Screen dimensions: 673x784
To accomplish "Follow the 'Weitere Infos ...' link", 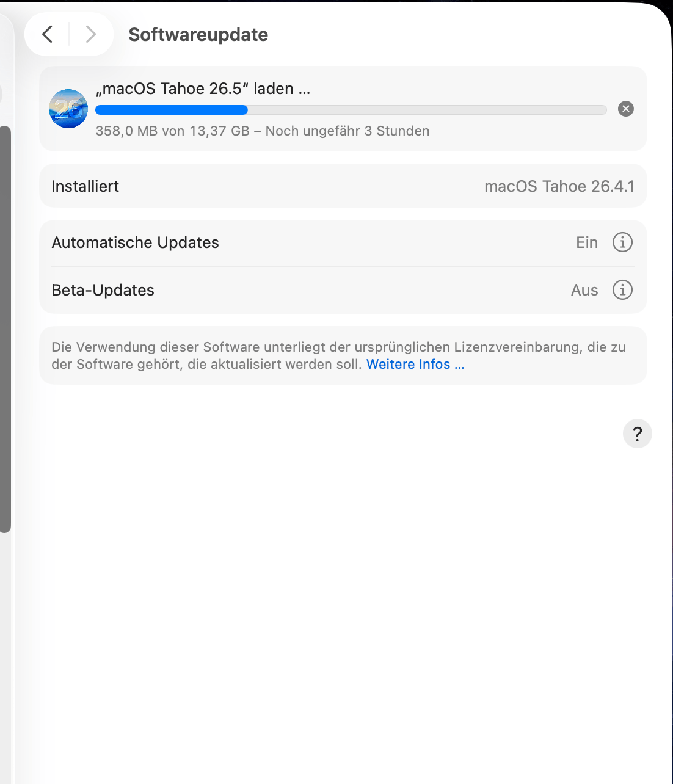I will coord(415,365).
